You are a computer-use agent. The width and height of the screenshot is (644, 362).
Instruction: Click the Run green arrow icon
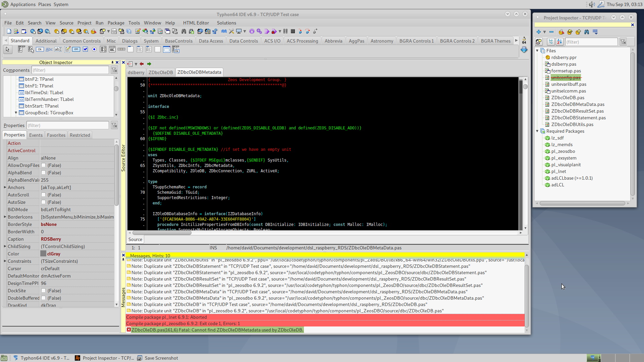tap(267, 32)
